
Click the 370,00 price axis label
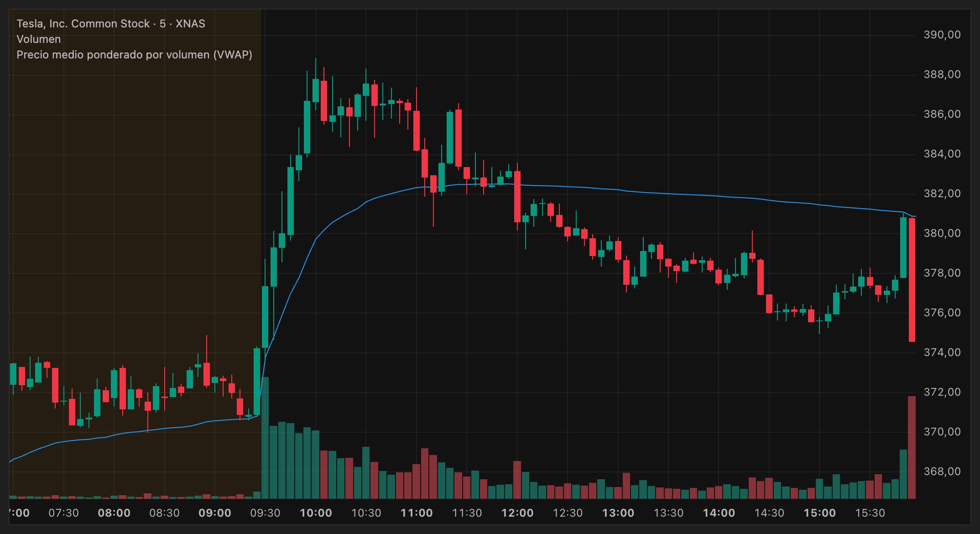(942, 432)
